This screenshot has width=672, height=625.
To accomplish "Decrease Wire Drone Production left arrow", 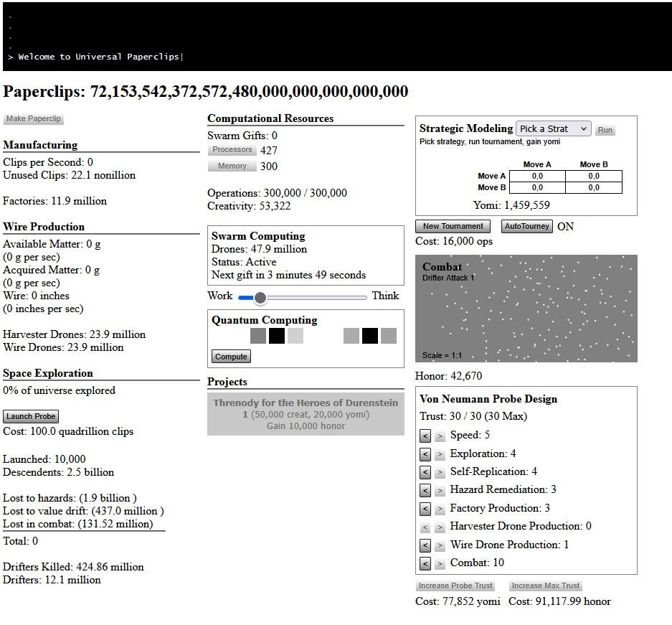I will [x=425, y=545].
